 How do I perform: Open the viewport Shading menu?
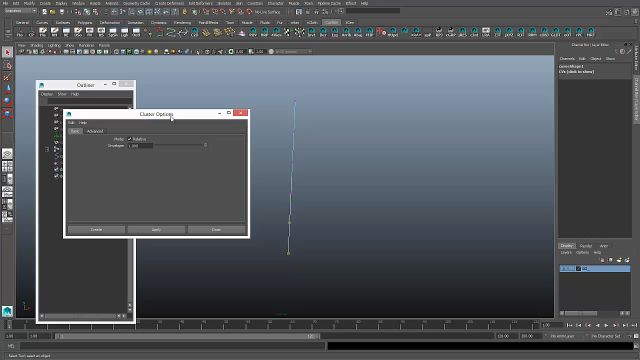(x=37, y=45)
